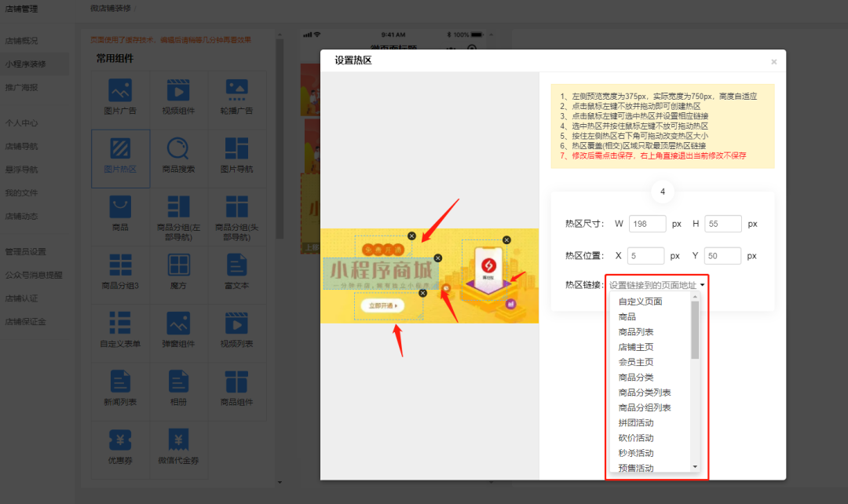Select the 视频列表 component icon
848x504 pixels.
tap(237, 323)
